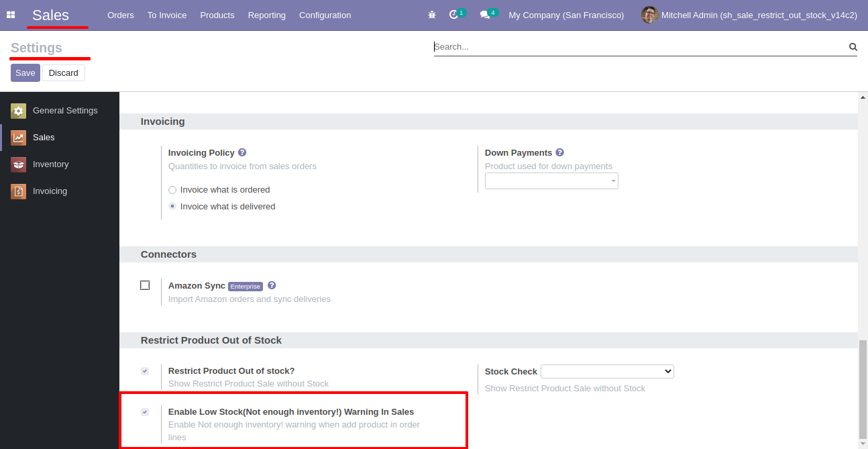This screenshot has height=449, width=868.
Task: Open the Orders menu
Action: click(x=121, y=15)
